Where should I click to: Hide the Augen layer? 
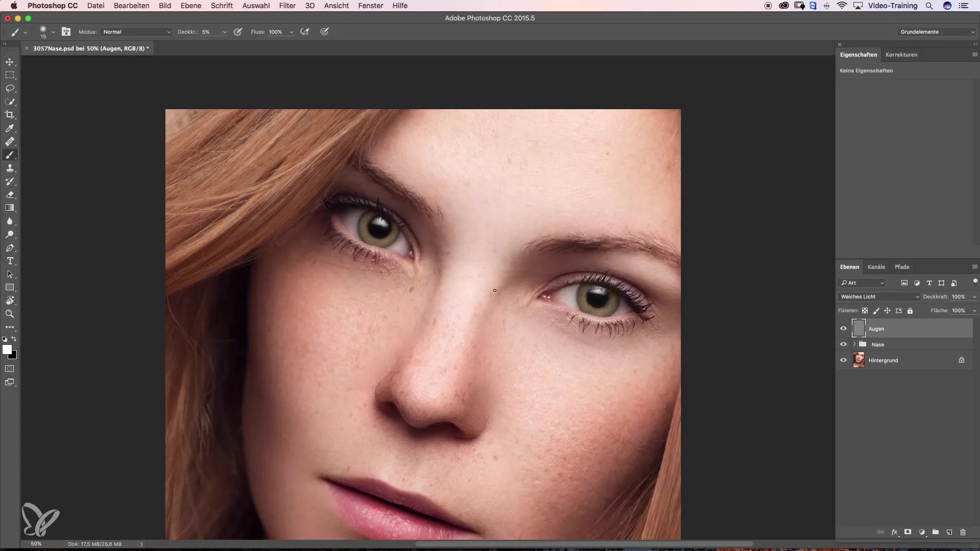tap(843, 329)
